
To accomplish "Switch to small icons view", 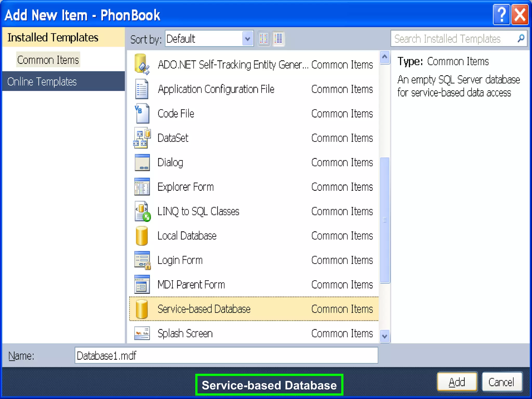I will point(264,39).
